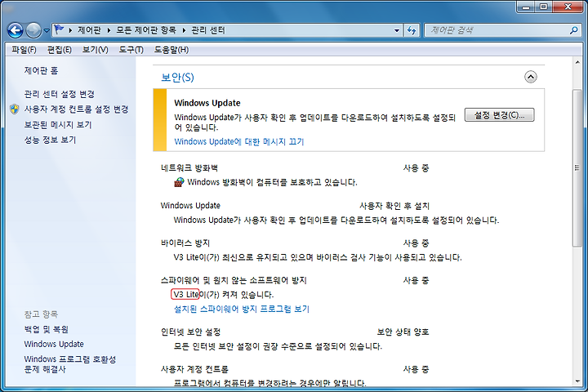Image resolution: width=588 pixels, height=392 pixels.
Task: Open the 편집(E) menu
Action: coord(60,50)
